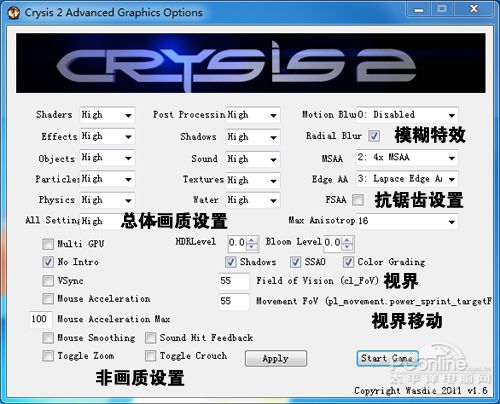Viewport: 500px width, 404px height.
Task: Check the Sound Hit Feedback checkbox
Action: tap(150, 338)
